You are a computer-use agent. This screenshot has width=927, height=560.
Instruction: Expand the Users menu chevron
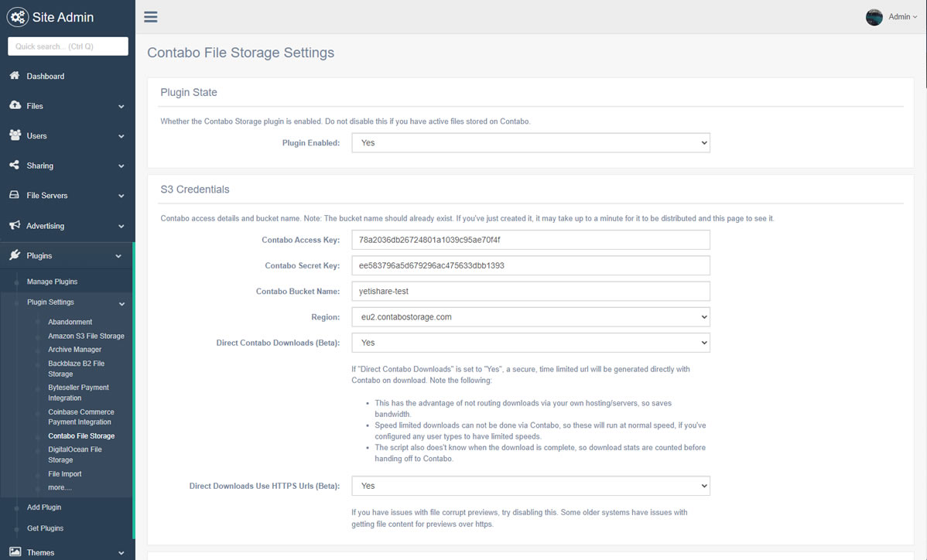(x=121, y=136)
